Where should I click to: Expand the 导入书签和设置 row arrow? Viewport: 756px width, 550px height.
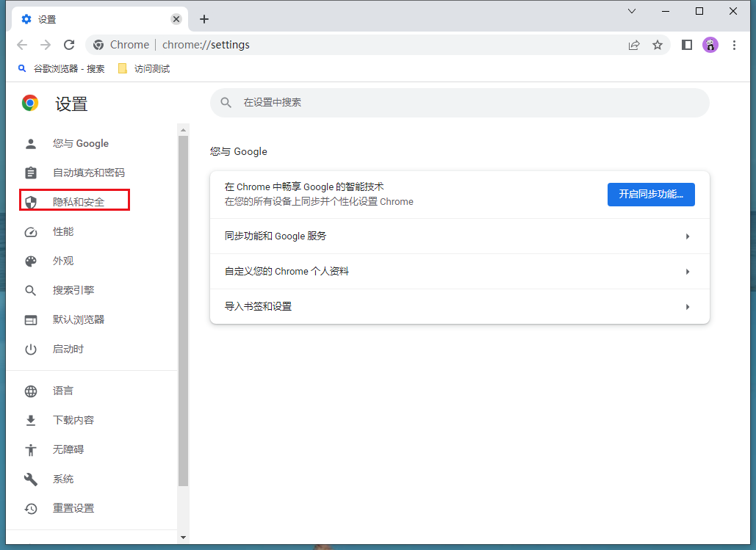click(688, 307)
